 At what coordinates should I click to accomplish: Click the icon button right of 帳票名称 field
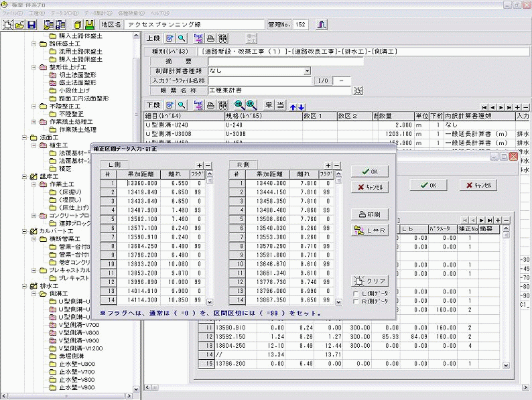click(x=358, y=90)
